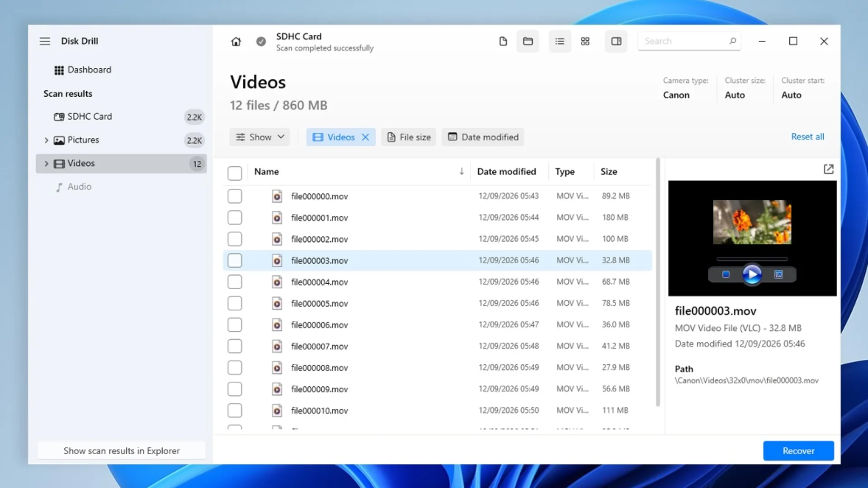Sort by Name column header

pos(266,172)
